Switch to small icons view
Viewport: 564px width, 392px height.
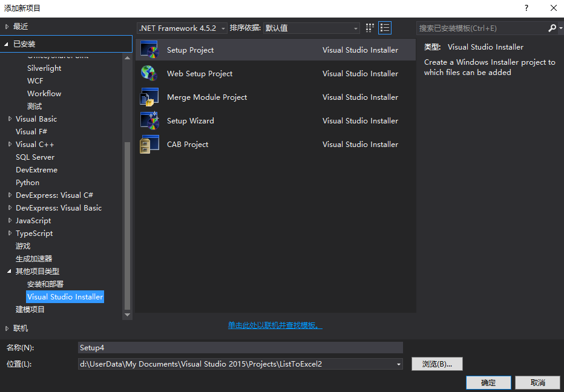coord(369,27)
